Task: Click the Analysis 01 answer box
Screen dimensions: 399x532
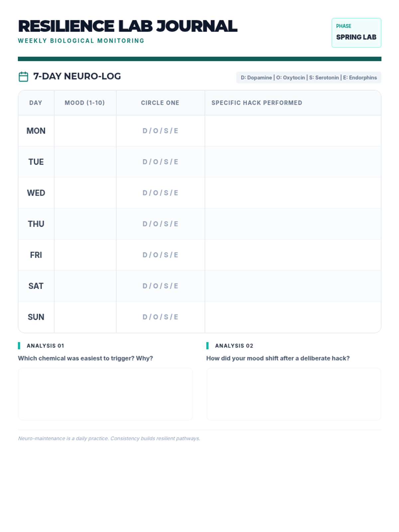Action: pyautogui.click(x=105, y=394)
